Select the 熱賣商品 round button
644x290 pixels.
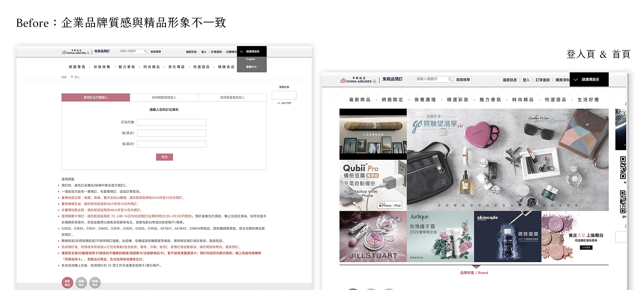(95, 283)
